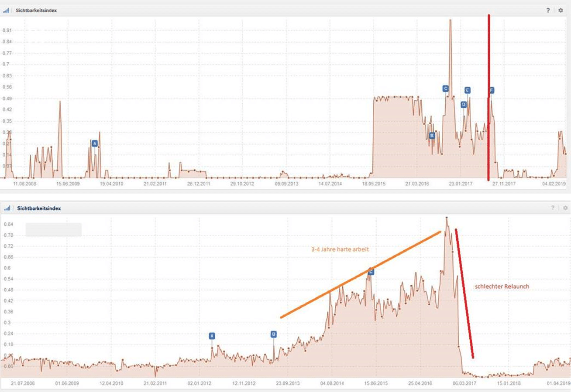This screenshot has height=392, width=571.
Task: Click date label 21.07.2008 on bottom axis
Action: click(23, 383)
